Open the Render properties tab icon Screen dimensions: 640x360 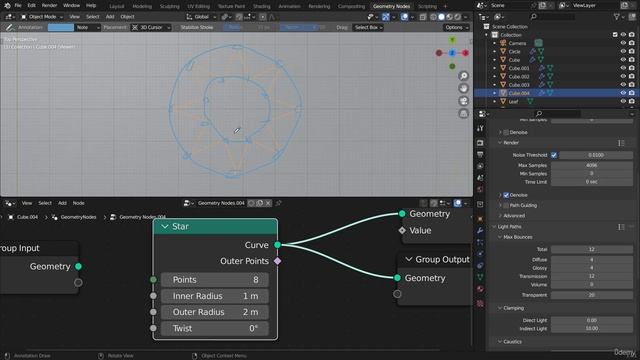[480, 143]
